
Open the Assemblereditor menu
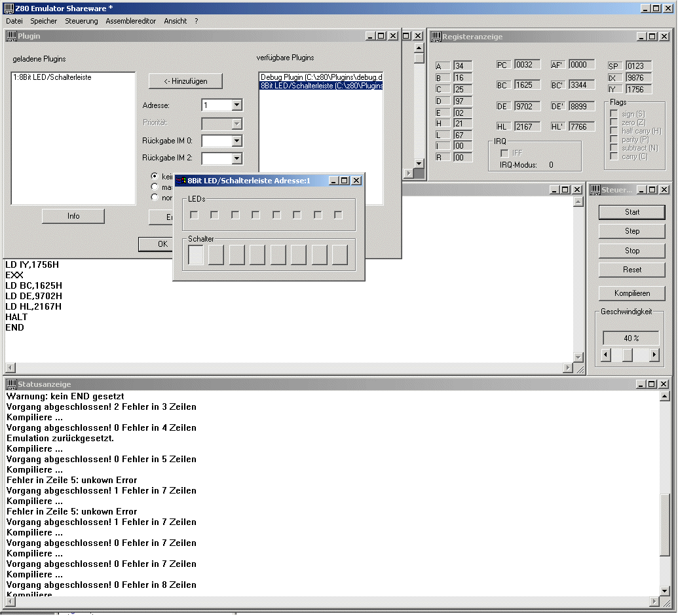(130, 21)
